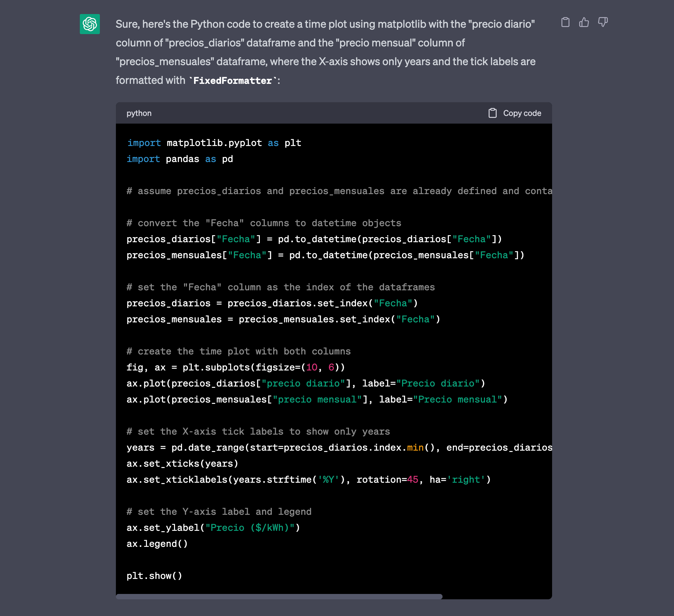
Task: Click the horizontal scrollbar of the code block
Action: (x=279, y=596)
